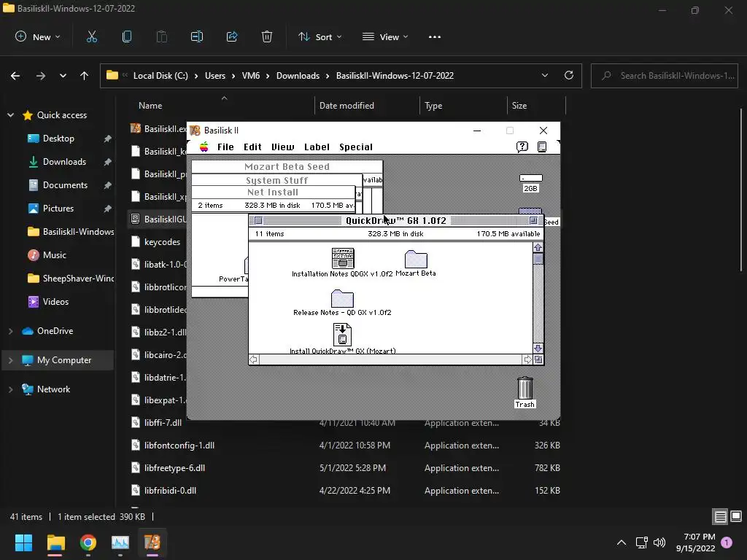
Task: Click scroll left arrow in QuickDraw GX window
Action: pos(254,359)
